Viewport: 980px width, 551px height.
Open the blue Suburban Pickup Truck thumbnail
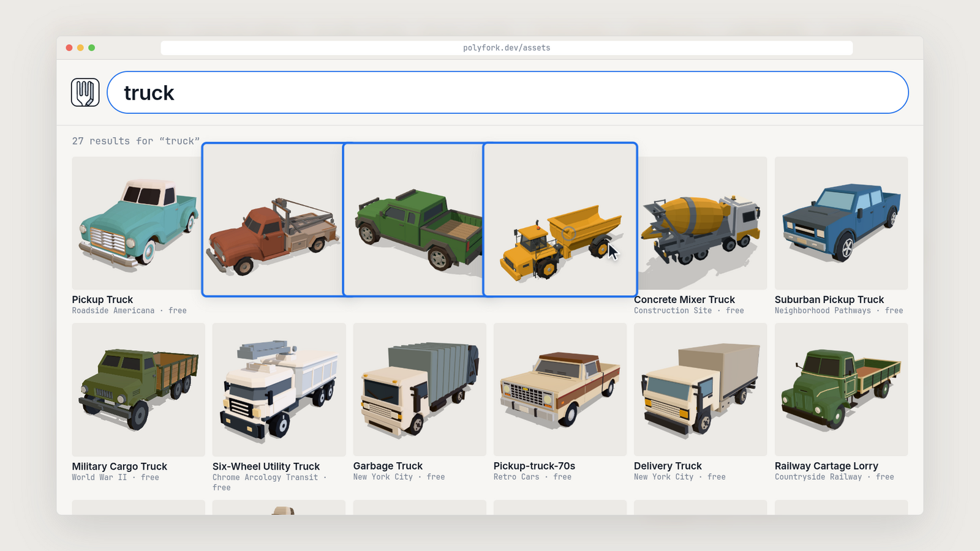[841, 223]
